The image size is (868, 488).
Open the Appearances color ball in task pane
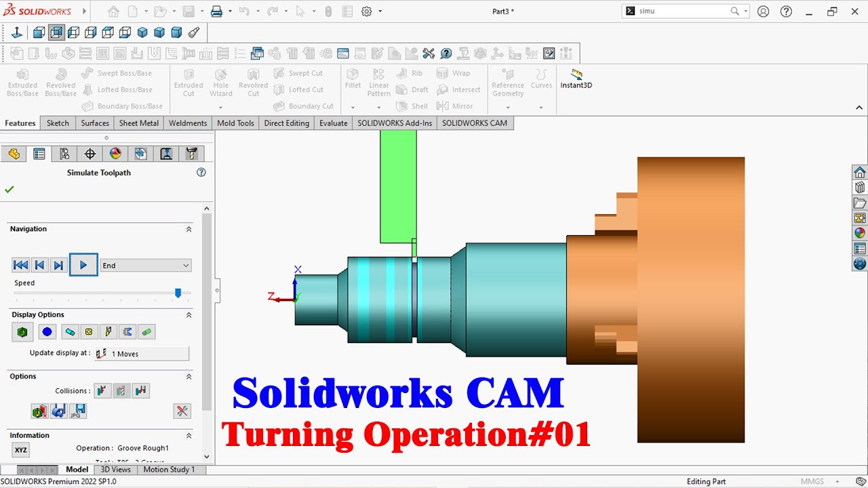[860, 233]
